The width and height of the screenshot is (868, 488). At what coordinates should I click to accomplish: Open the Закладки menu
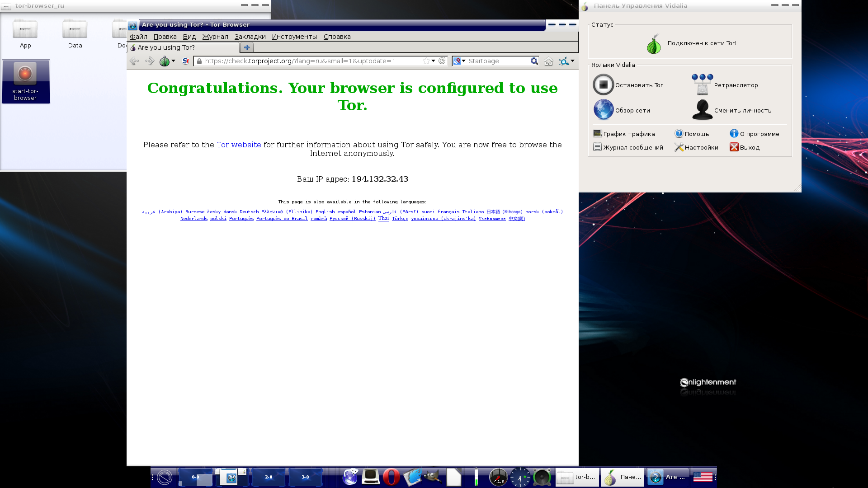tap(250, 37)
